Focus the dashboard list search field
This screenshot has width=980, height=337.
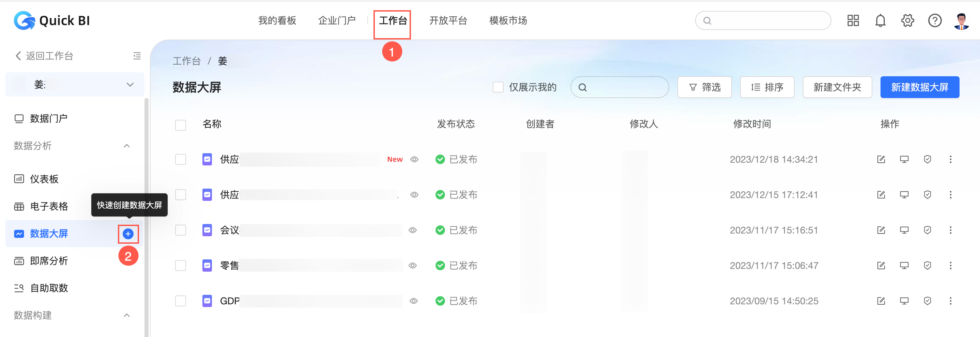(619, 87)
